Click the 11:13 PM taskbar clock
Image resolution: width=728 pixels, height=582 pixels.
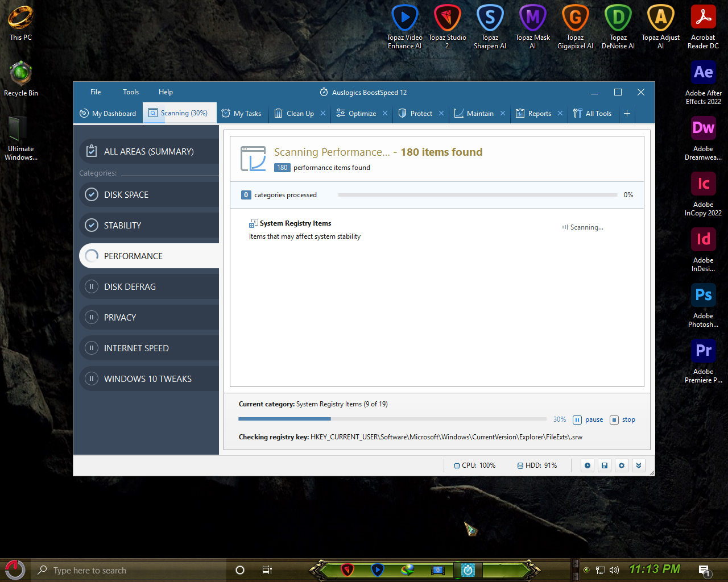tap(654, 569)
